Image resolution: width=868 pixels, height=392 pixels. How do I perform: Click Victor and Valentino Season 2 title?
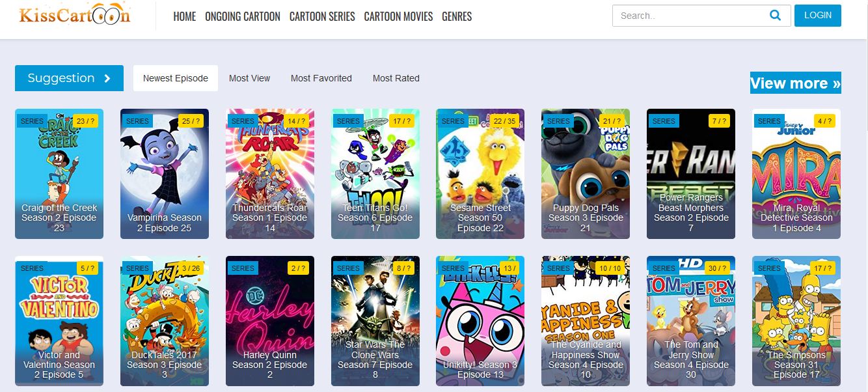coord(59,365)
